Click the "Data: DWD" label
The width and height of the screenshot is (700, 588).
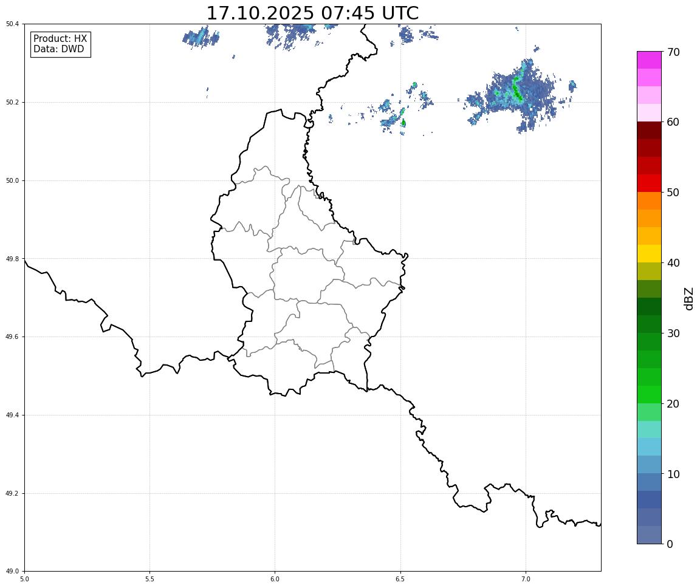coord(58,49)
